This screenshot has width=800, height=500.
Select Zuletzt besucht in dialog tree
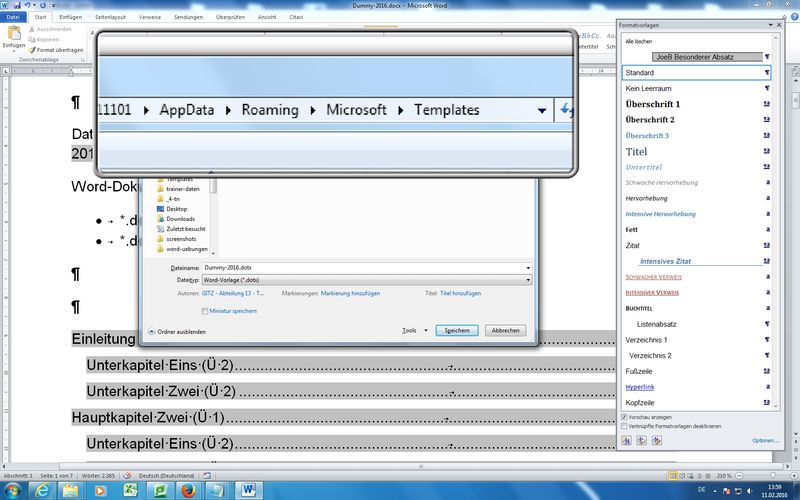(181, 229)
